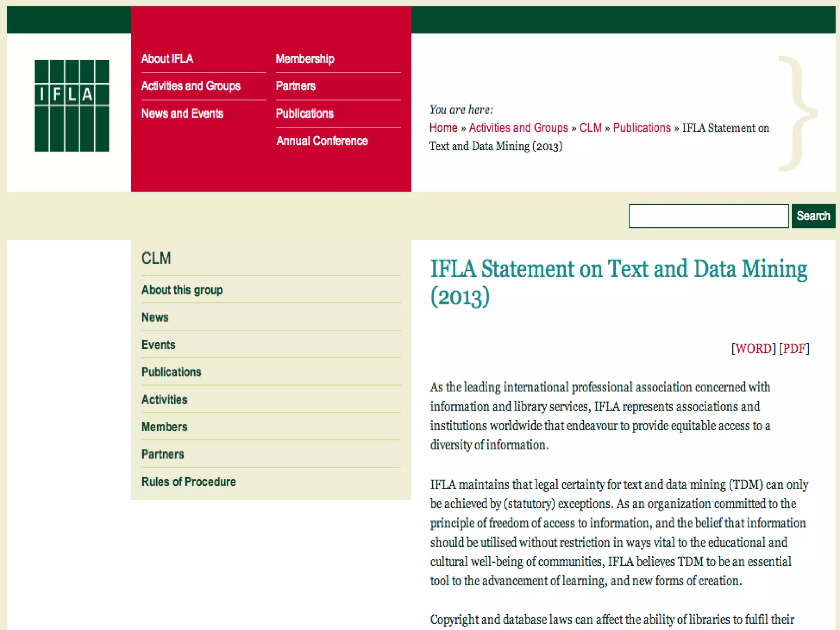Select News and Events menu item
Image resolution: width=840 pixels, height=630 pixels.
tap(182, 113)
